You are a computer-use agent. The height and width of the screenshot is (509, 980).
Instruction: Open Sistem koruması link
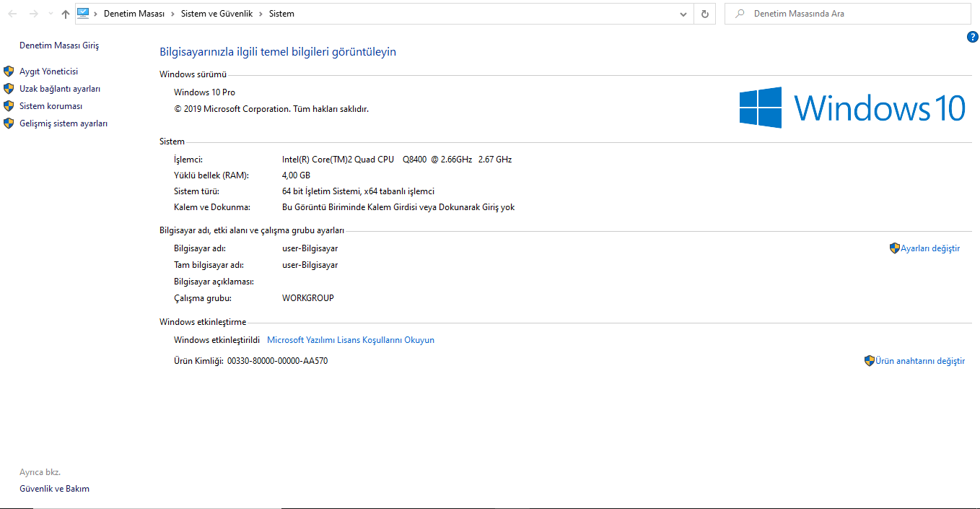51,106
